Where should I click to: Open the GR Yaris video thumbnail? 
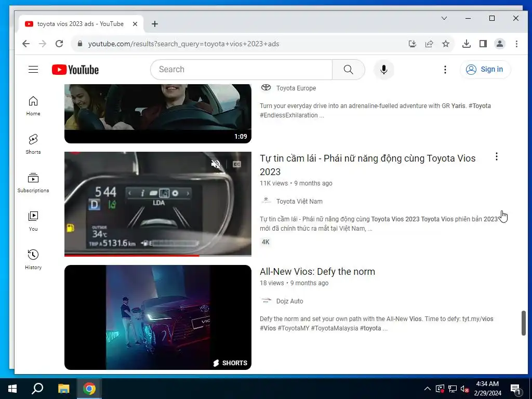(158, 113)
